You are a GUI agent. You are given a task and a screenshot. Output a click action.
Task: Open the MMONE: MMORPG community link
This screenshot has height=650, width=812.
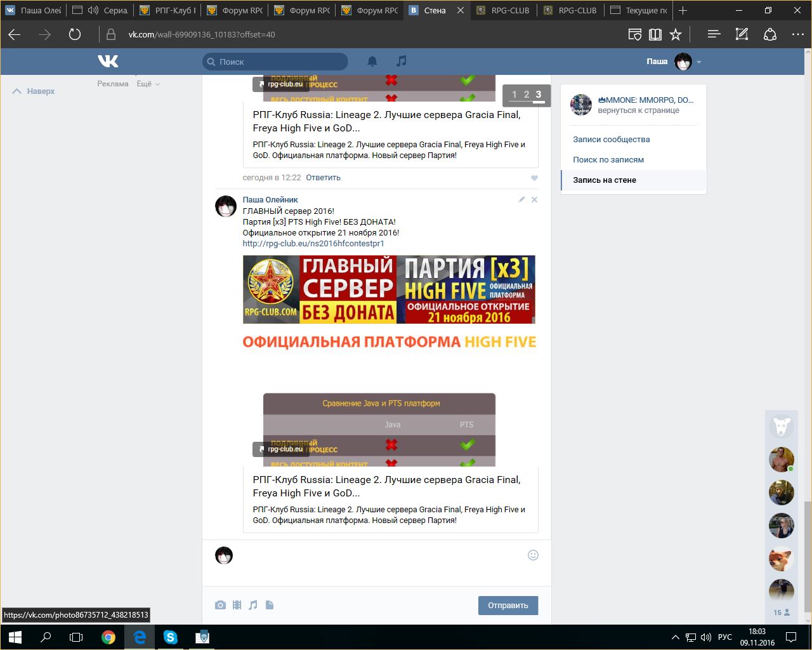(646, 100)
